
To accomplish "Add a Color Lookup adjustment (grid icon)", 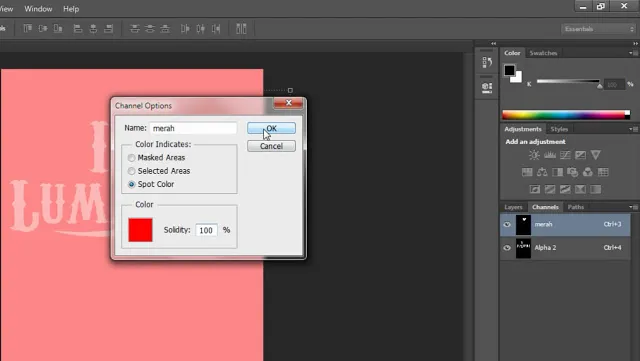I will 603,172.
